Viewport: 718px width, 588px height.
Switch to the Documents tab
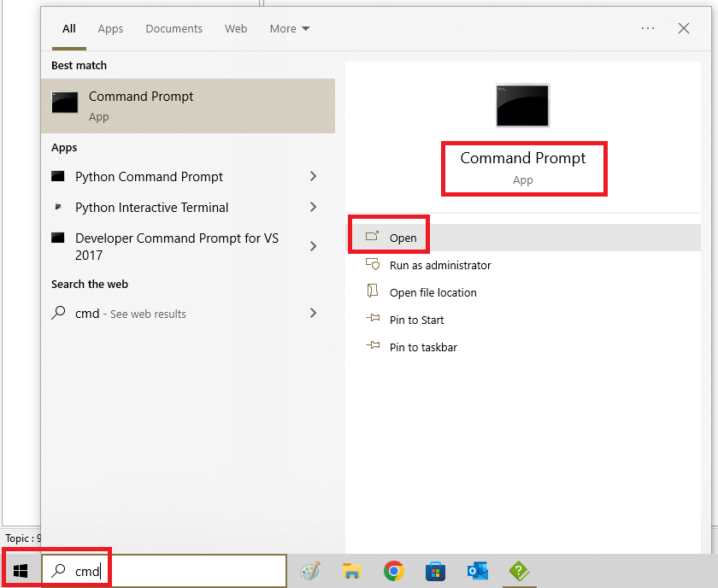click(x=174, y=28)
